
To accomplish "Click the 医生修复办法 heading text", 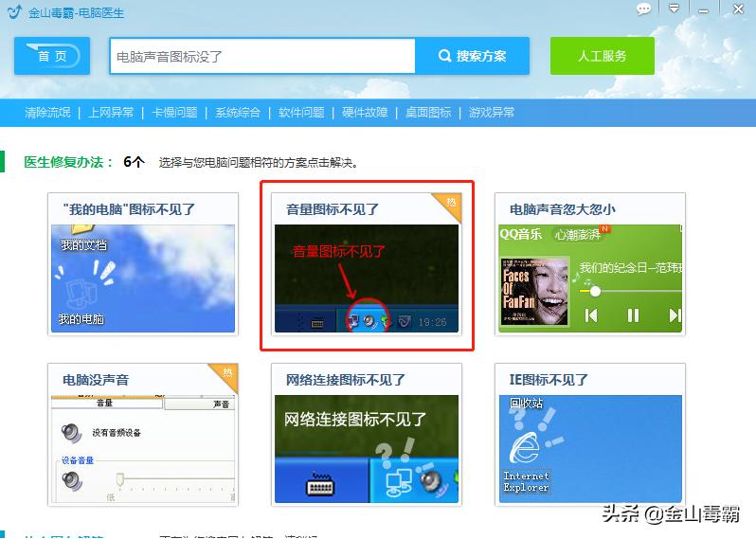I will 68,162.
